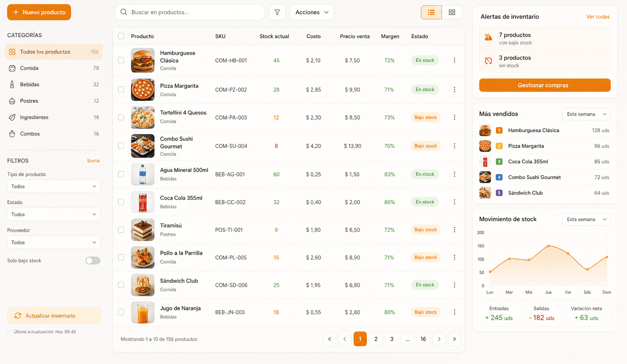
Task: Click the Buscar en productos search field
Action: click(x=190, y=12)
